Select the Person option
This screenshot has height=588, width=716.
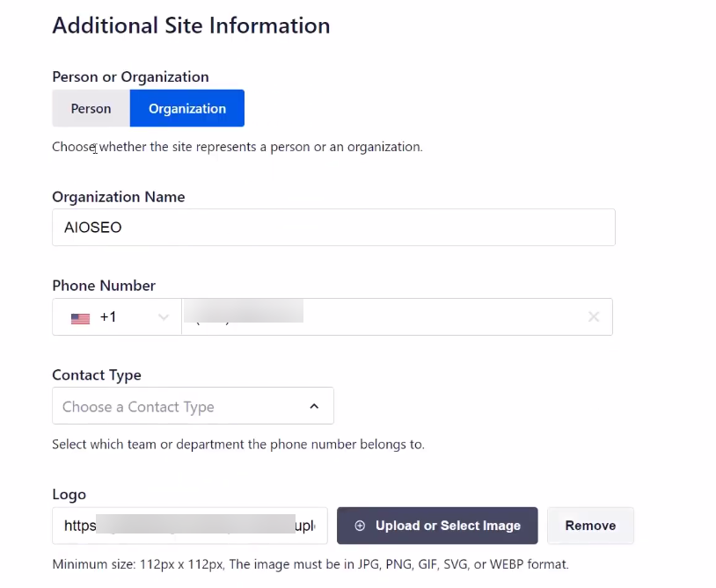pyautogui.click(x=91, y=109)
